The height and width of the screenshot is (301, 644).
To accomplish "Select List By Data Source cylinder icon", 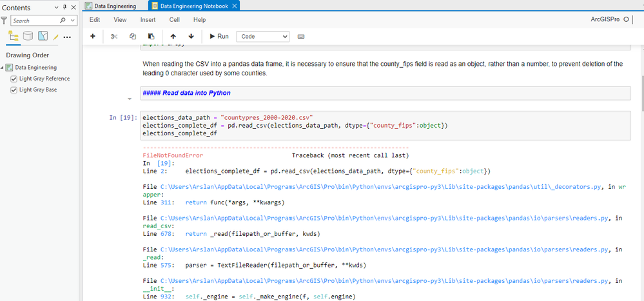I will pos(28,36).
